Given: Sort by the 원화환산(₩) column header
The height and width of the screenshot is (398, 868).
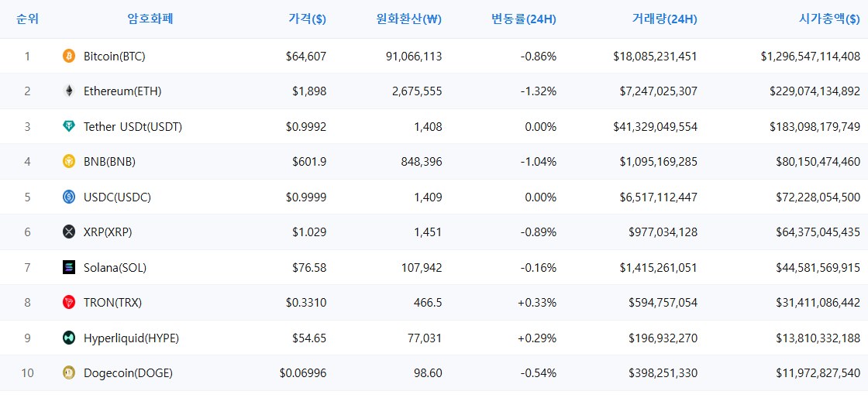Looking at the screenshot, I should [409, 19].
